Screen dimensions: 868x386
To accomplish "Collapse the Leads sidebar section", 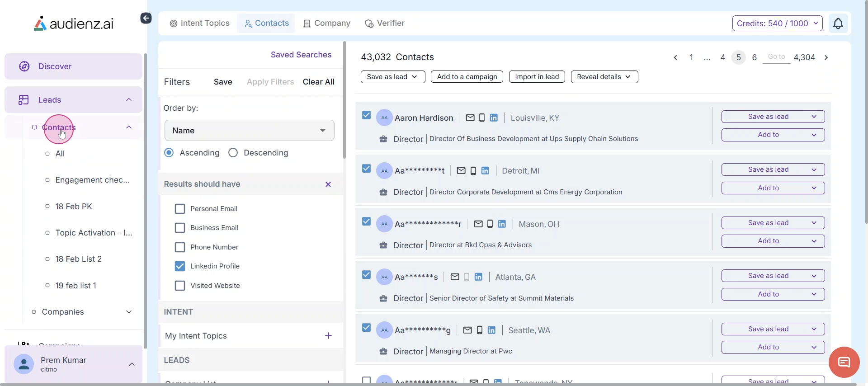I will point(129,100).
